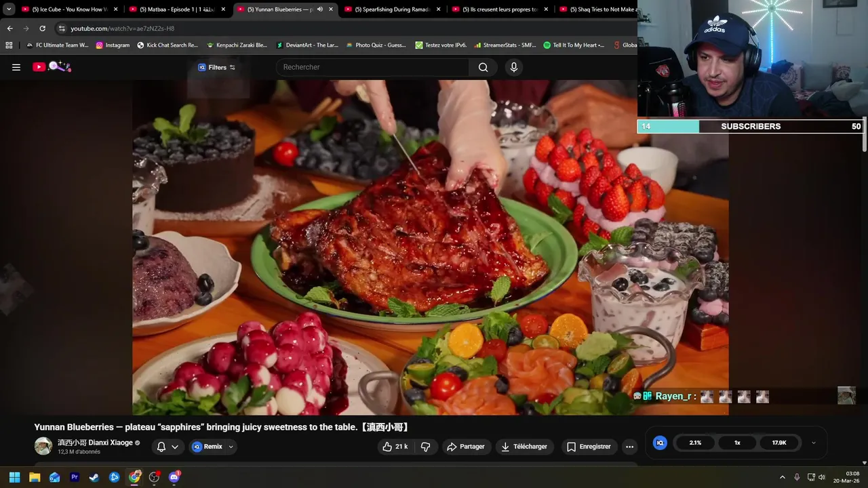Mute the Yunnan Blueberries tab audio
Screen dimensions: 868x488
[x=319, y=9]
